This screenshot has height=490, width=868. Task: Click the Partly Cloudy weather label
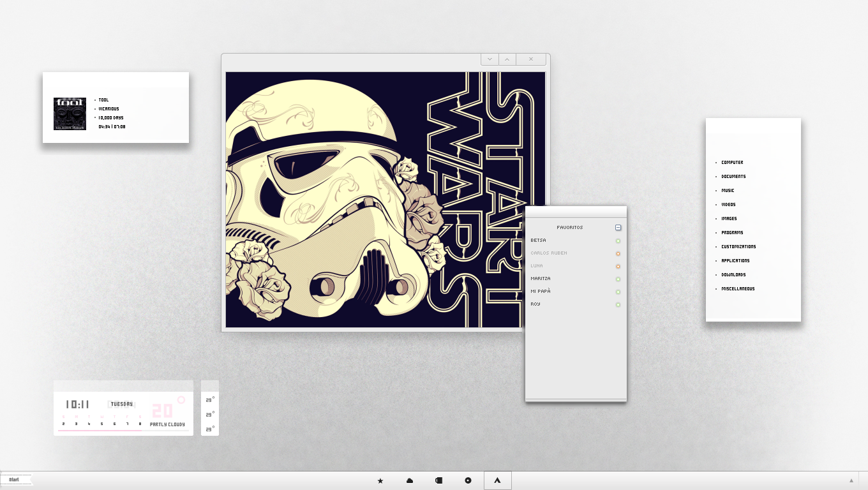[x=167, y=424]
